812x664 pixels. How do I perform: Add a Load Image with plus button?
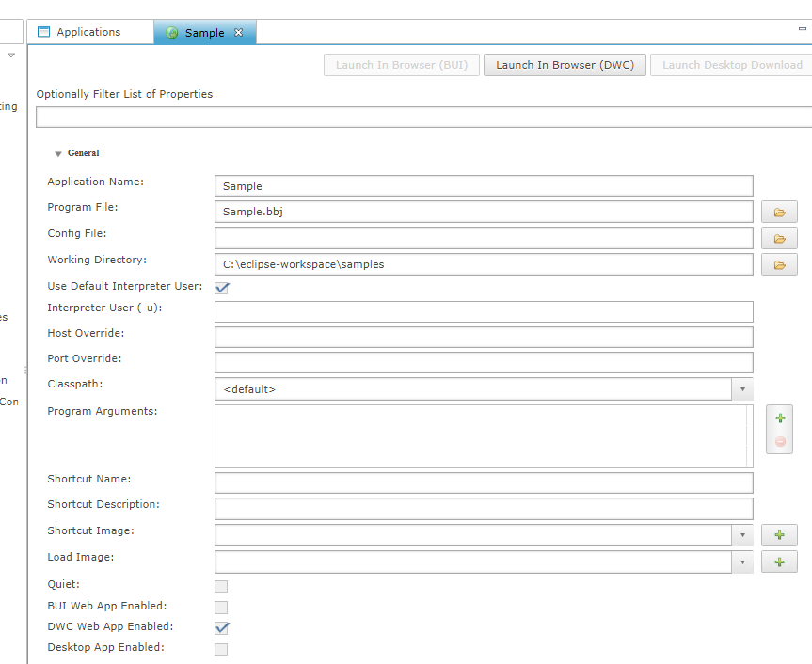(779, 562)
